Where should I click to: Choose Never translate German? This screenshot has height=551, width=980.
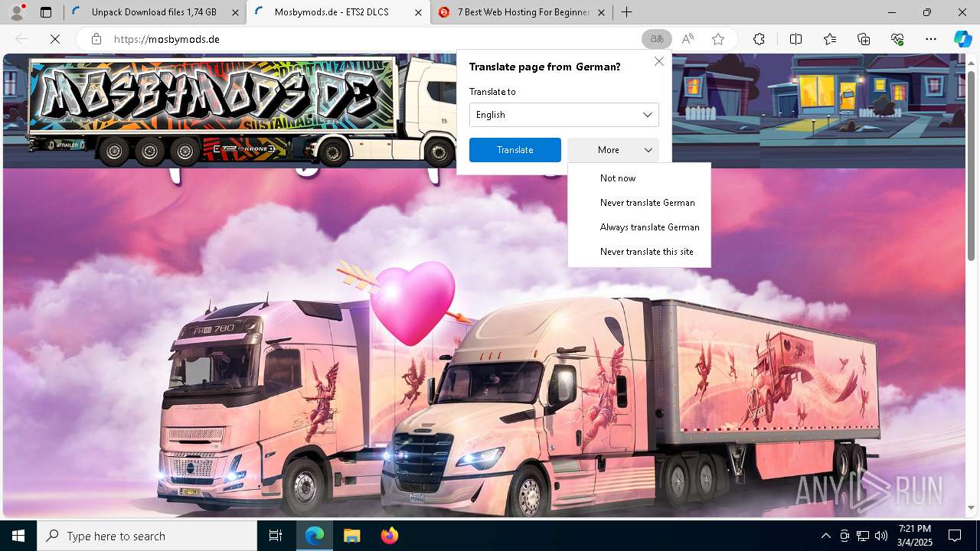639,203
